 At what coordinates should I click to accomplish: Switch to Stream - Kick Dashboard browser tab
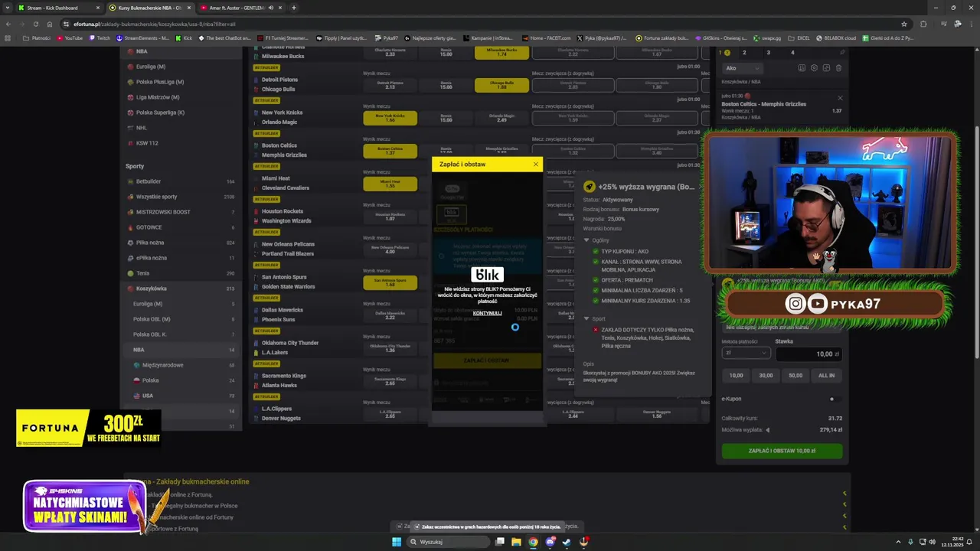(x=57, y=8)
